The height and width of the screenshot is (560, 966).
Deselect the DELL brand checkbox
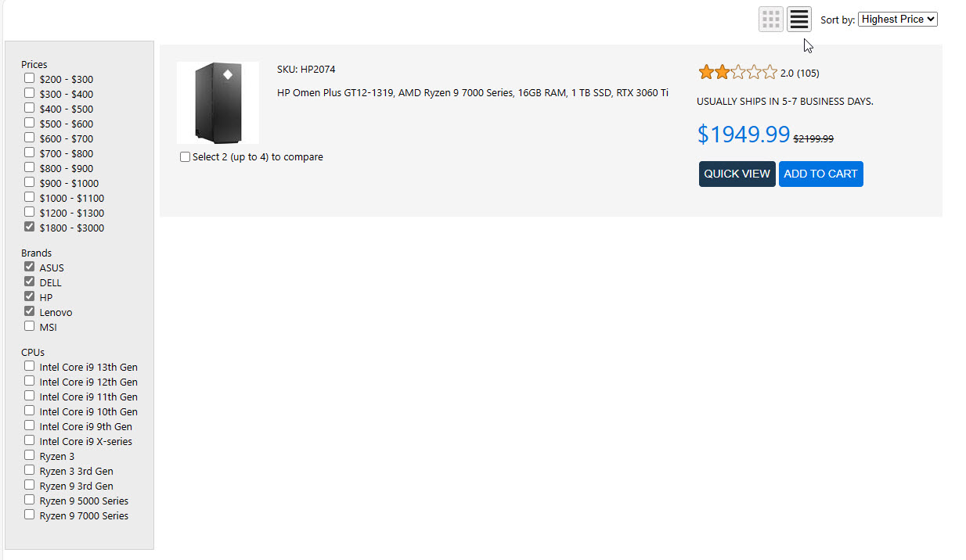(x=30, y=282)
